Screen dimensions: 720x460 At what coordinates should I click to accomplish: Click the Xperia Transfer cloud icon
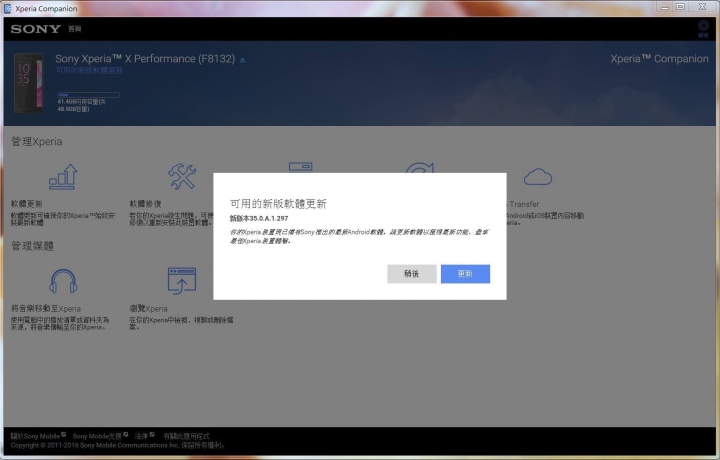point(538,177)
